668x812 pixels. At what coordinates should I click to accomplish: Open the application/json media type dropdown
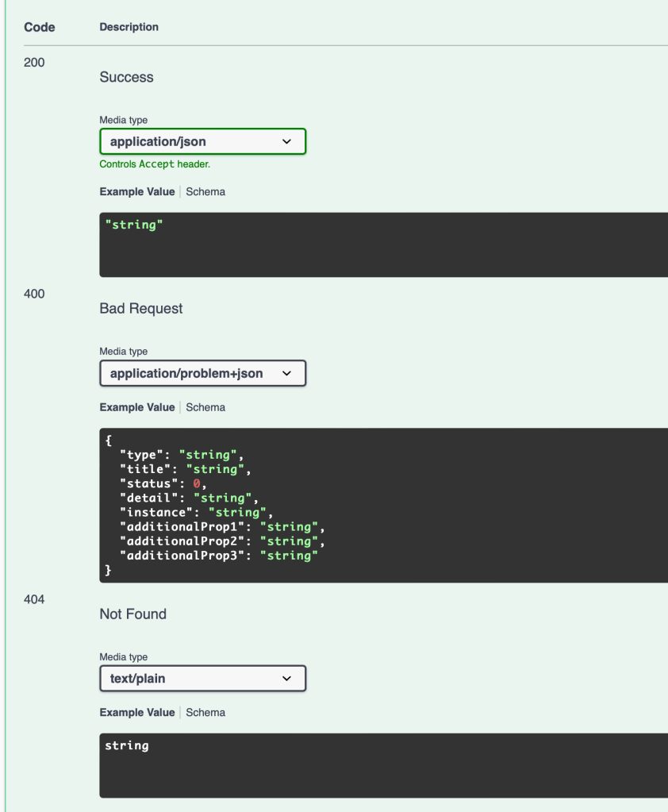(202, 141)
